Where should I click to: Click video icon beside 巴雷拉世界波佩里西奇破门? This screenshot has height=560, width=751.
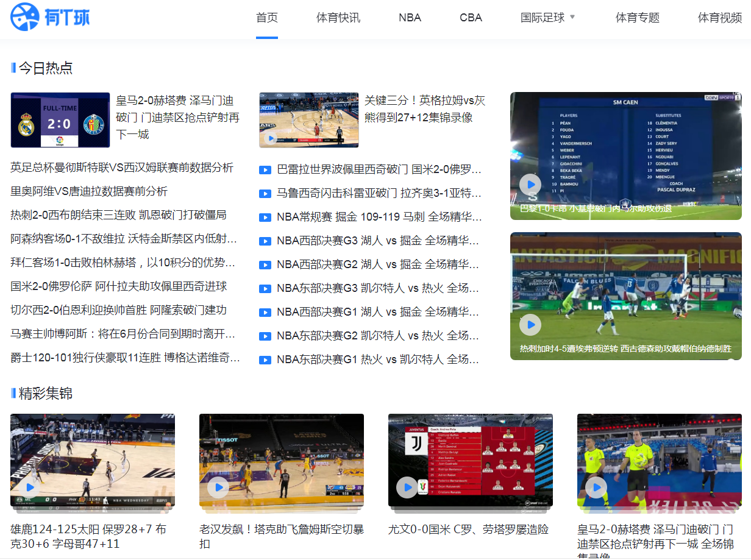click(265, 170)
